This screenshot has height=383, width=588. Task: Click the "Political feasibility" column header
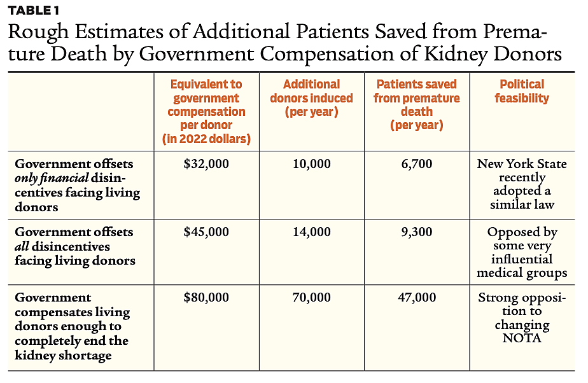click(x=522, y=91)
